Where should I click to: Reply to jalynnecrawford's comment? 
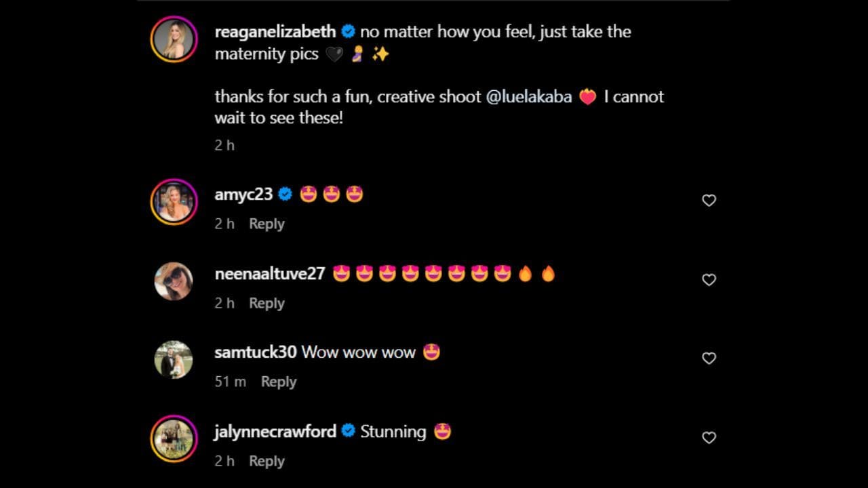click(x=267, y=461)
